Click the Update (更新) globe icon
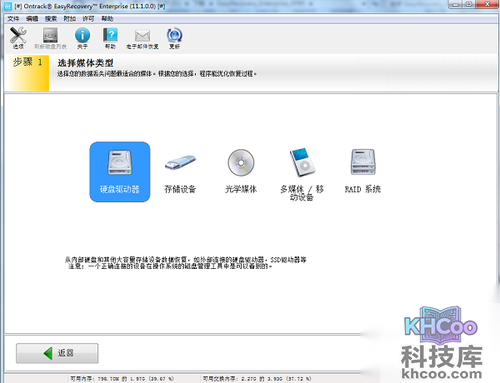Image resolution: width=500 pixels, height=383 pixels. pos(174,38)
